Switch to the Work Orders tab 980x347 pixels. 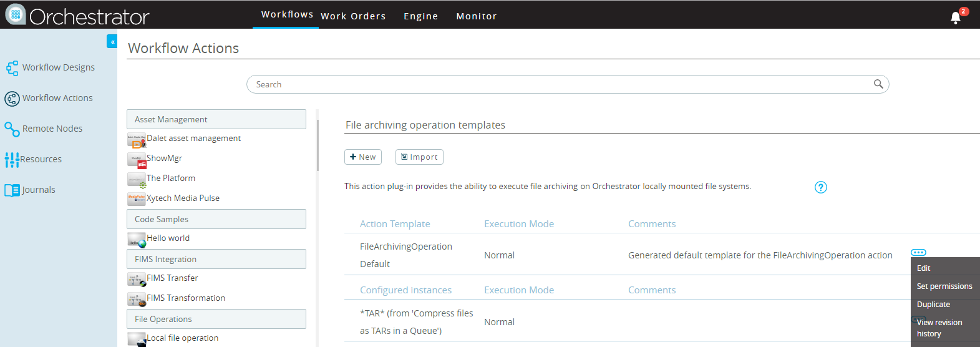coord(353,16)
